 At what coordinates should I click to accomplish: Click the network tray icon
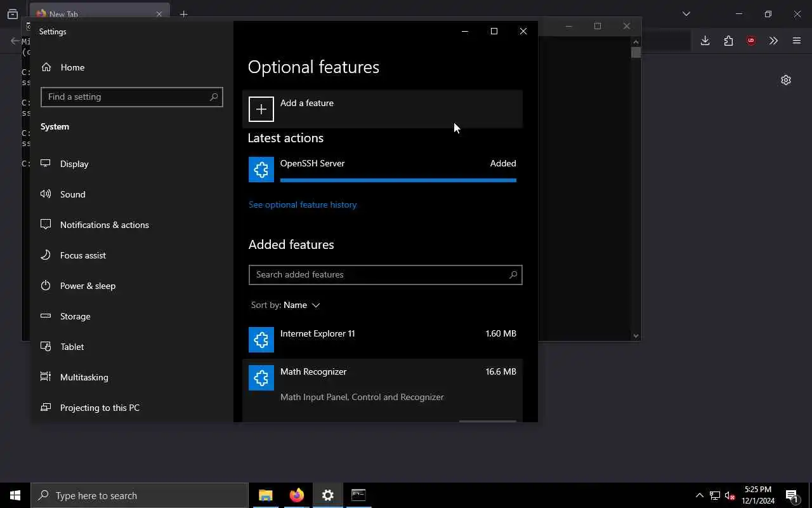[x=714, y=495]
